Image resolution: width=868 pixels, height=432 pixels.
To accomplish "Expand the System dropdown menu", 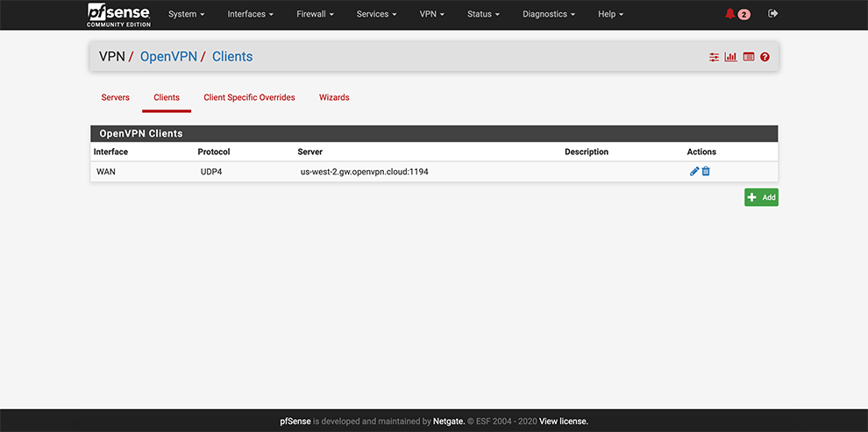I will 186,14.
